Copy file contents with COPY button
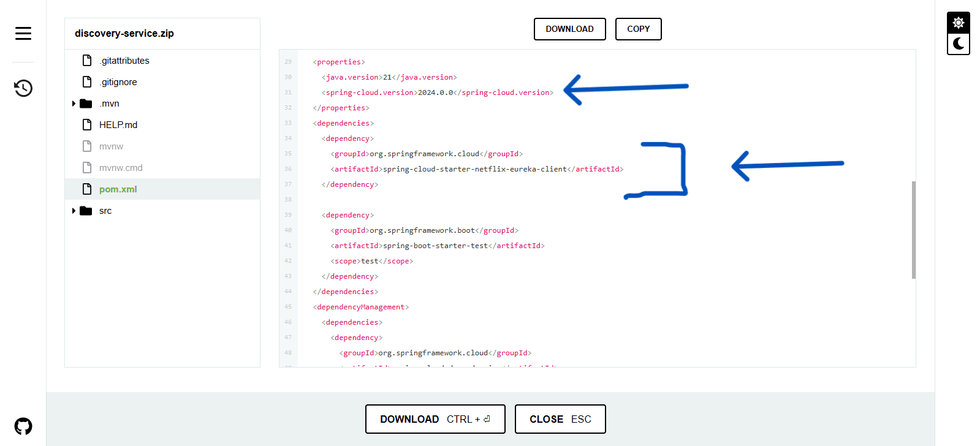 (638, 29)
